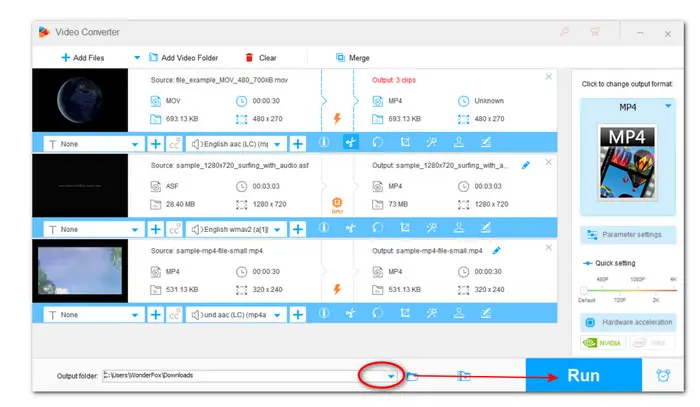Image resolution: width=700 pixels, height=407 pixels.
Task: Clear the file list
Action: point(261,58)
